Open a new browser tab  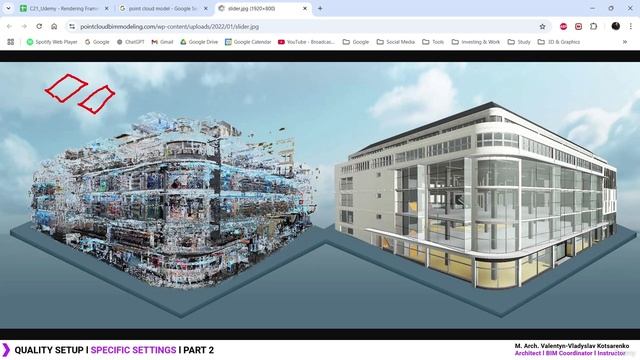[320, 8]
